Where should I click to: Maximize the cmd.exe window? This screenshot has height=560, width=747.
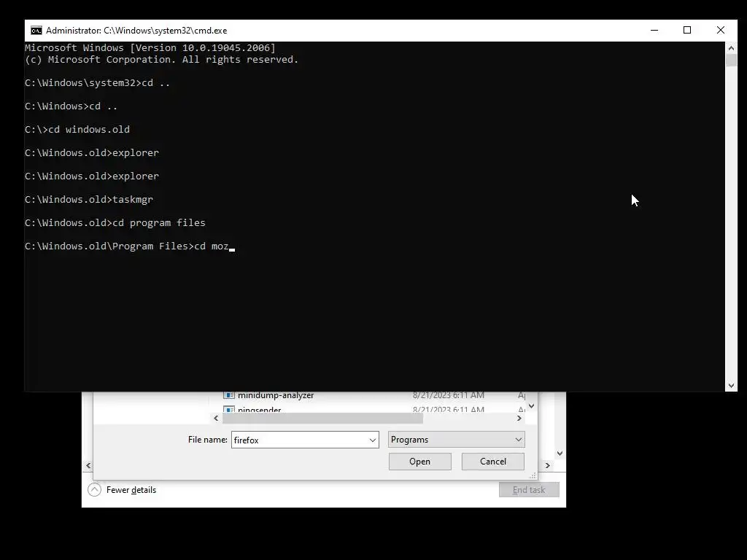[687, 31]
